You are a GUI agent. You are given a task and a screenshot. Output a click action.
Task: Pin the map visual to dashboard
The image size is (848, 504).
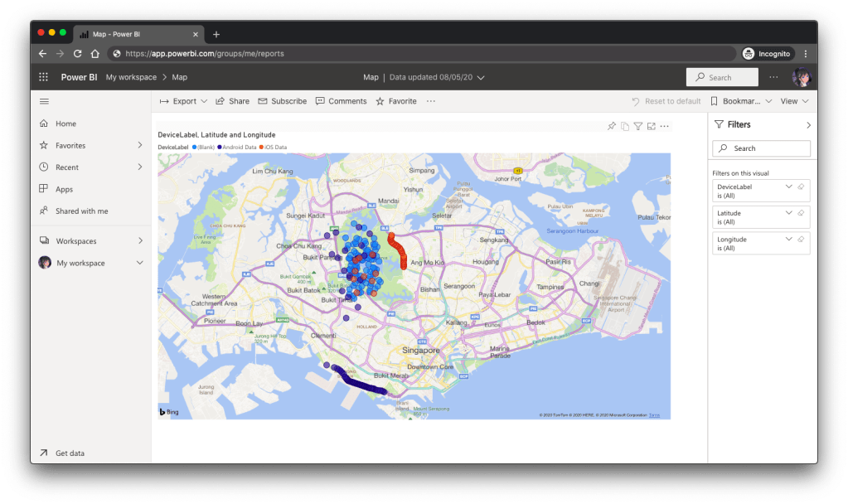pyautogui.click(x=612, y=126)
